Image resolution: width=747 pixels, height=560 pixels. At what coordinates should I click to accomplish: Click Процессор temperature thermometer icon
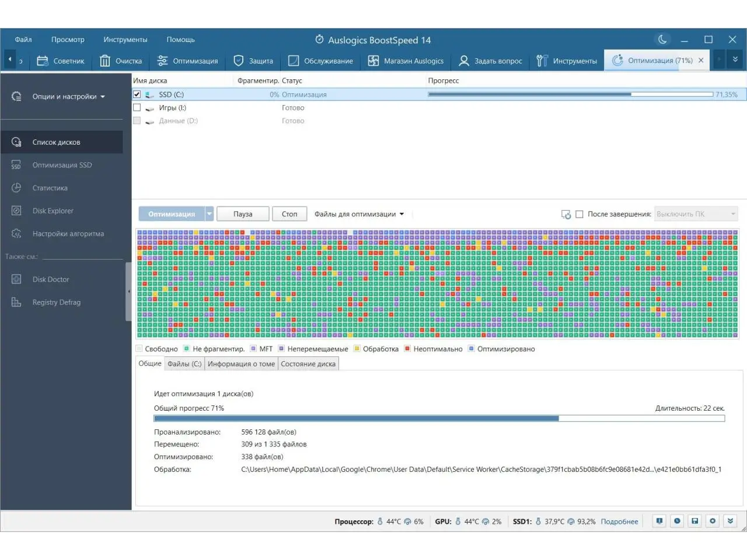click(380, 521)
